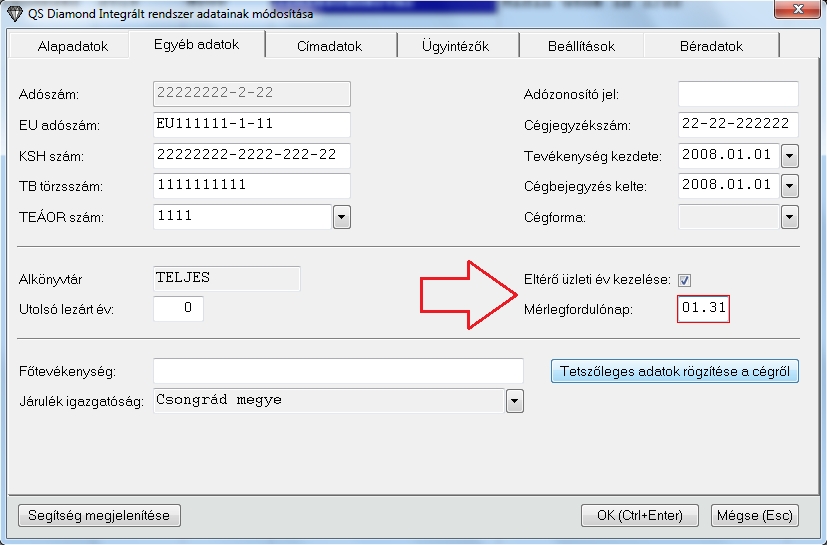
Task: Expand the TEÁOR szám dropdown
Action: pyautogui.click(x=341, y=216)
